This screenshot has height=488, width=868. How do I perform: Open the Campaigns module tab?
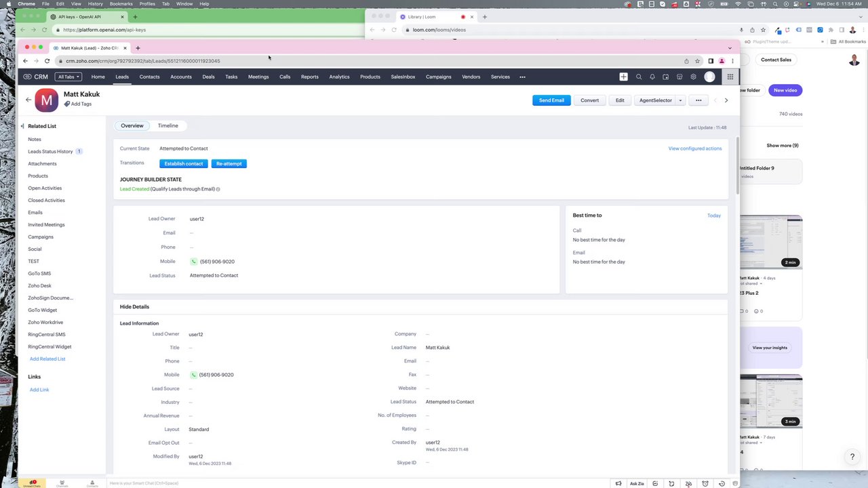[x=439, y=77]
